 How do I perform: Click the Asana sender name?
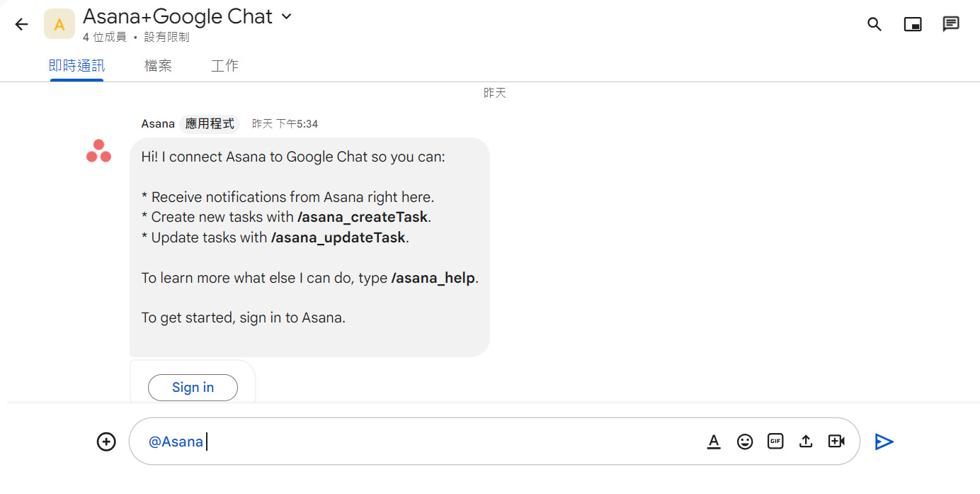click(x=158, y=124)
